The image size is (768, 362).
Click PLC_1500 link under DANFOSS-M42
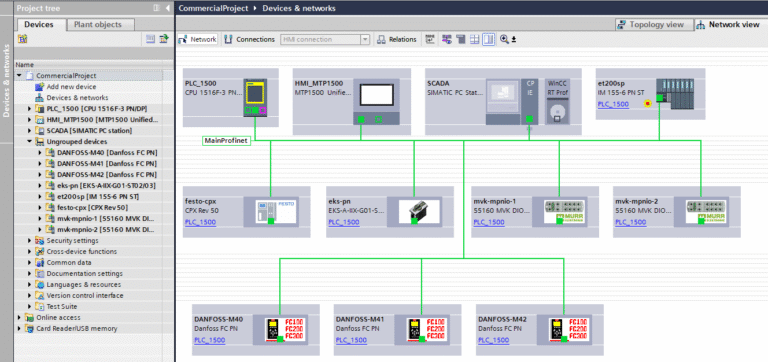click(494, 340)
